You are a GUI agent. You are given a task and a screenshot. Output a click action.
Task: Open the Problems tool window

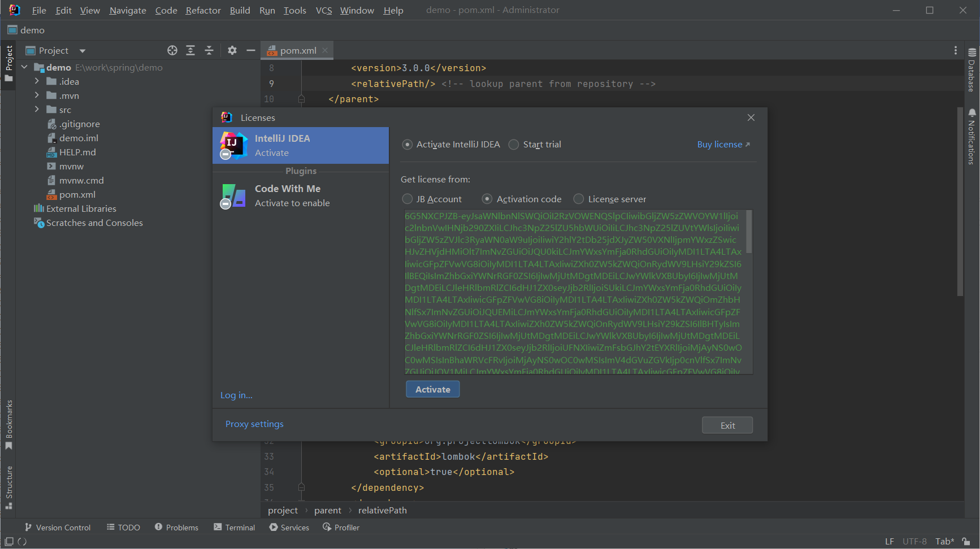176,528
